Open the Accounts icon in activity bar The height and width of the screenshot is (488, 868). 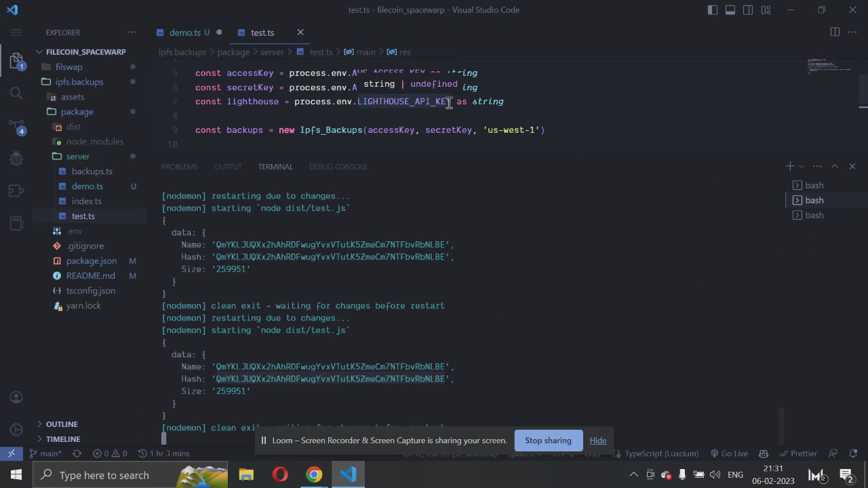16,397
